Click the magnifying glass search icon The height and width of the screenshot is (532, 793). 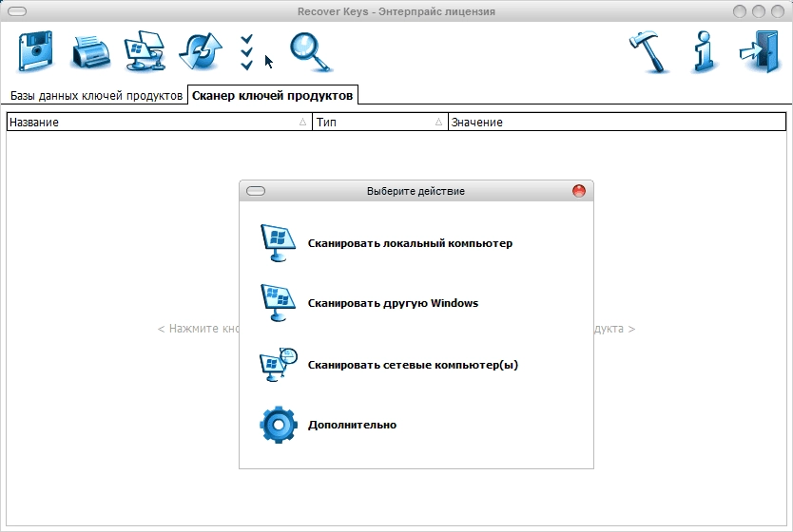[x=311, y=52]
